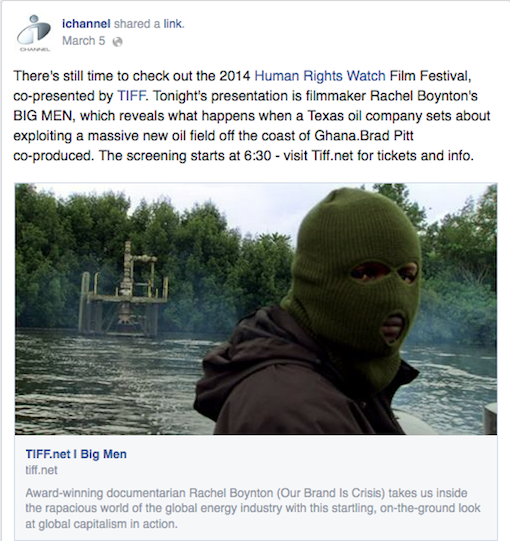This screenshot has width=510, height=541.
Task: Open the Big Men preview image
Action: [x=256, y=309]
